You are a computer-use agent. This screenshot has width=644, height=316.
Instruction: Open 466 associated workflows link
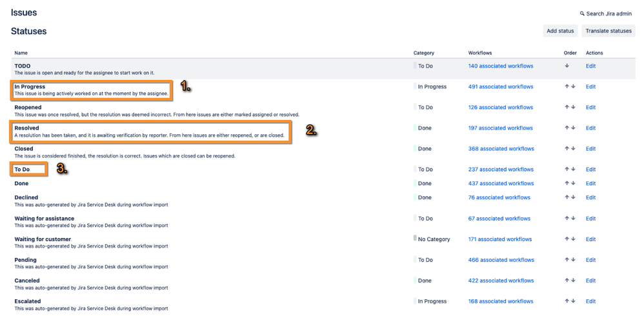(x=501, y=260)
